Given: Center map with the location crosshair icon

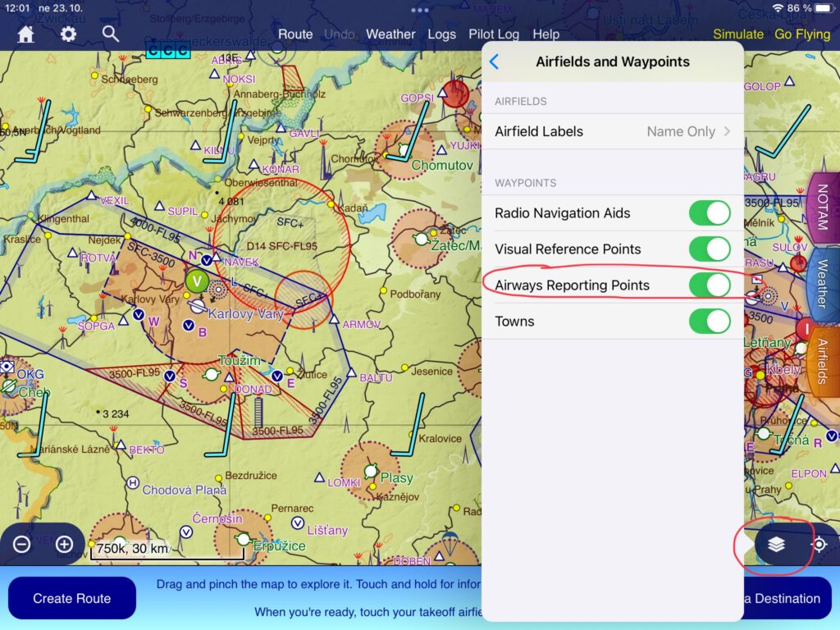Looking at the screenshot, I should point(819,545).
